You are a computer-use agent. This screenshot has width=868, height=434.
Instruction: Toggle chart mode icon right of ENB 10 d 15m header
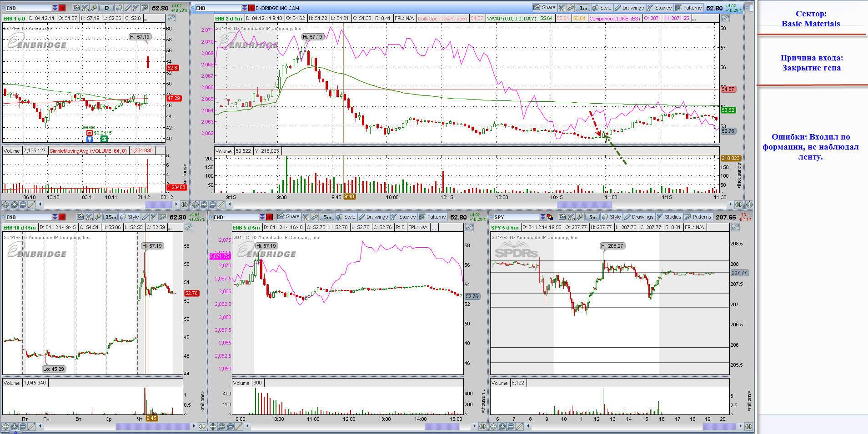click(188, 227)
